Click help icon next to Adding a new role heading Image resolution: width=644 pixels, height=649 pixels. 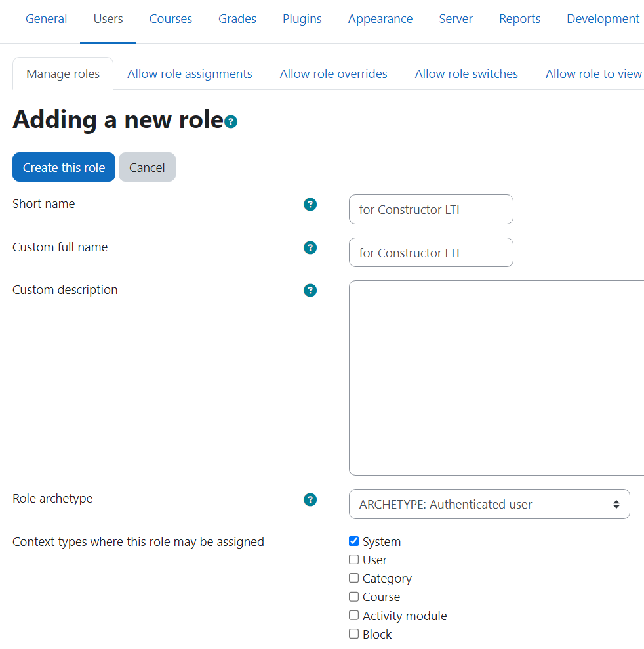click(x=231, y=122)
